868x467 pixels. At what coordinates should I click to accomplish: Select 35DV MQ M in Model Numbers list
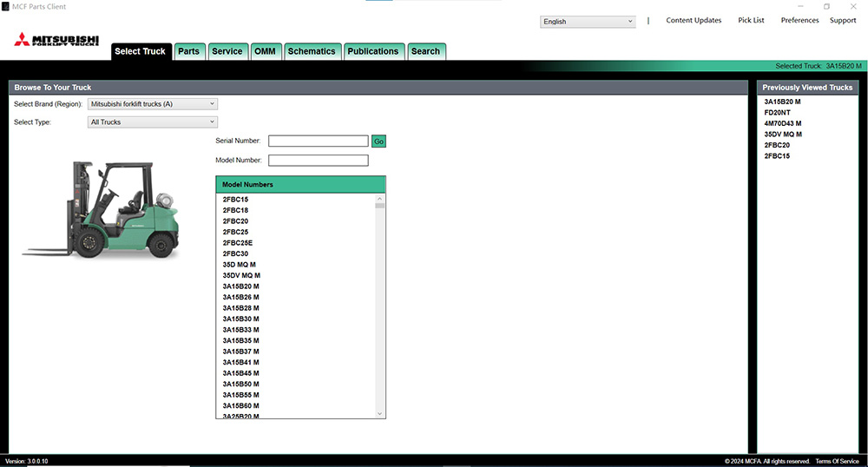click(241, 275)
